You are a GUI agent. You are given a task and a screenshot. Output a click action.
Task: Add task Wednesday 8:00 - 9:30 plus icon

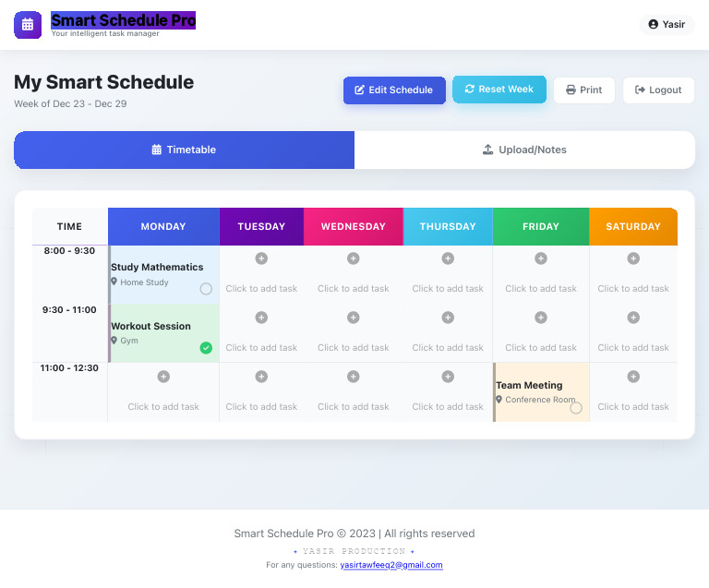[x=354, y=258]
